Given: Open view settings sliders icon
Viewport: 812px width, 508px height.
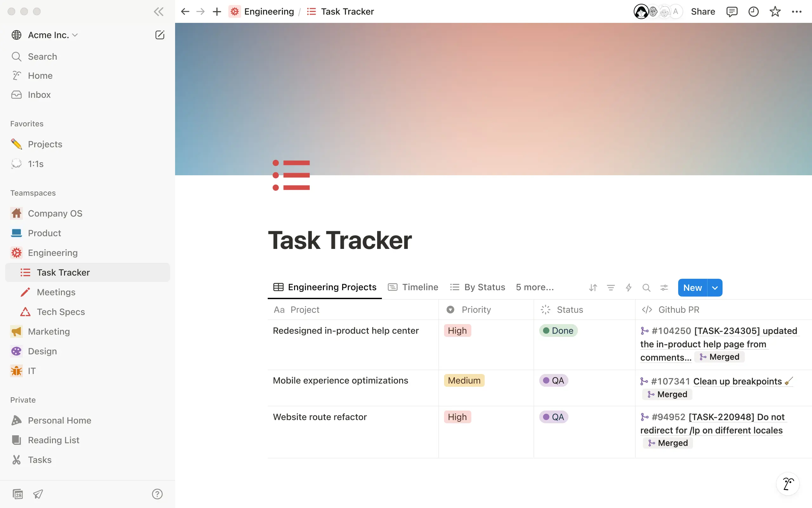Looking at the screenshot, I should 664,288.
